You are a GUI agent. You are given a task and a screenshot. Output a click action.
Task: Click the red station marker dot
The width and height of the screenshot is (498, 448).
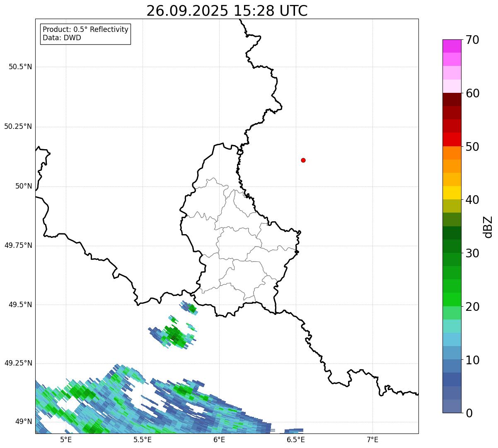click(303, 160)
